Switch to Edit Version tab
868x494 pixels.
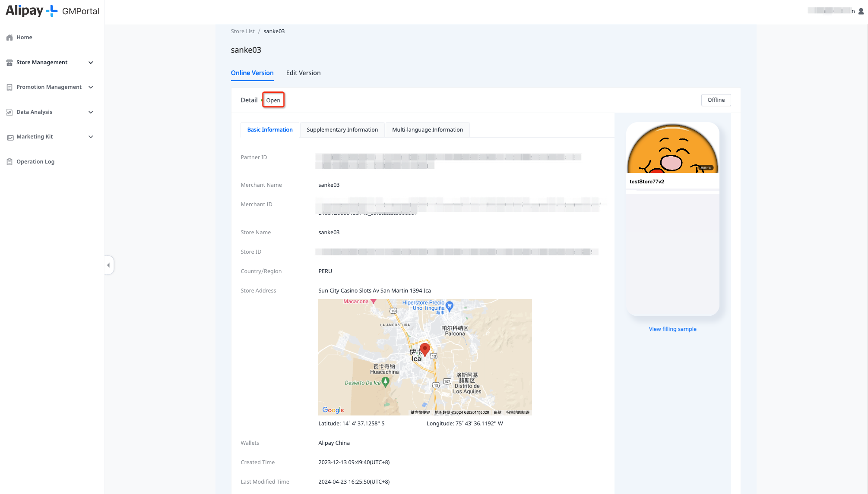coord(303,73)
